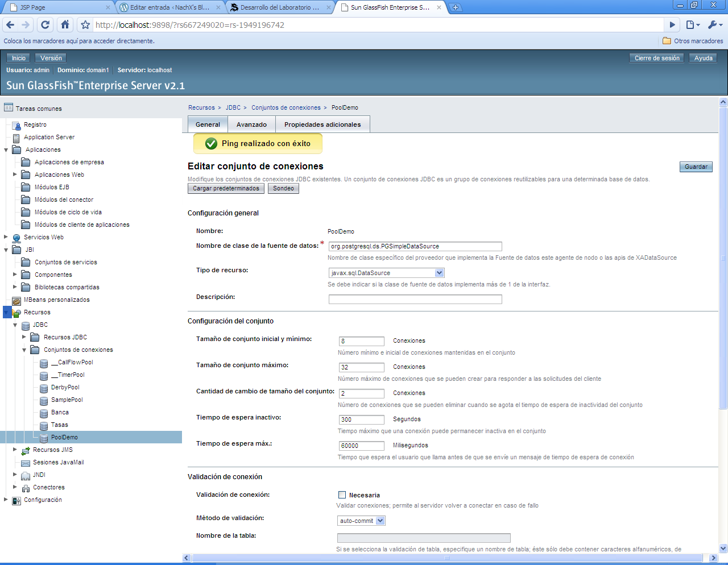Collapse the JDBC tree node

pos(15,325)
